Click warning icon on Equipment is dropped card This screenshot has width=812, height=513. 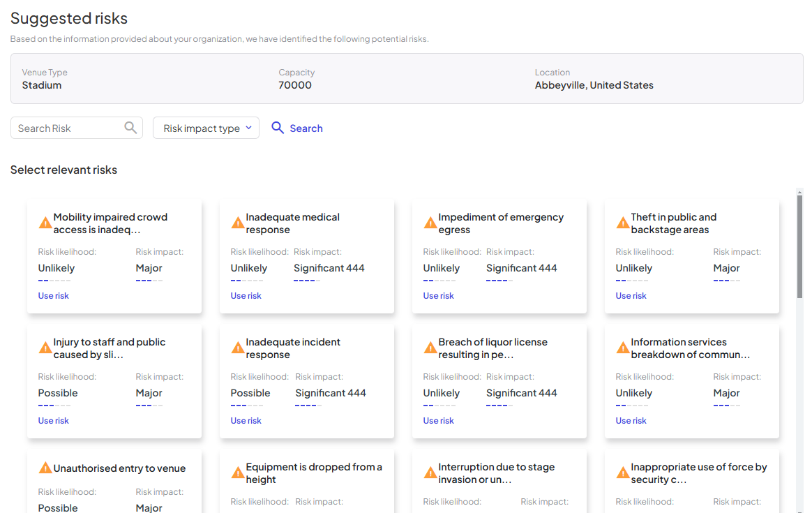[238, 473]
